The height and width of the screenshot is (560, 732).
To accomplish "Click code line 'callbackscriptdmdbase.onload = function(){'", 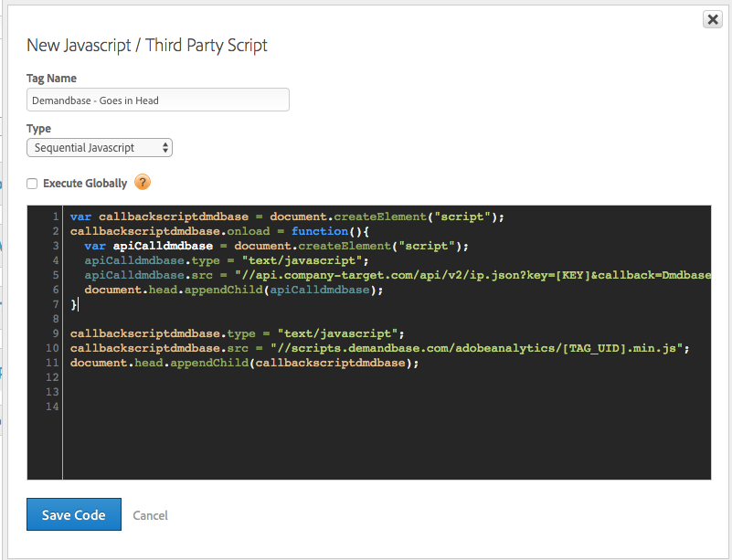I will (x=219, y=231).
